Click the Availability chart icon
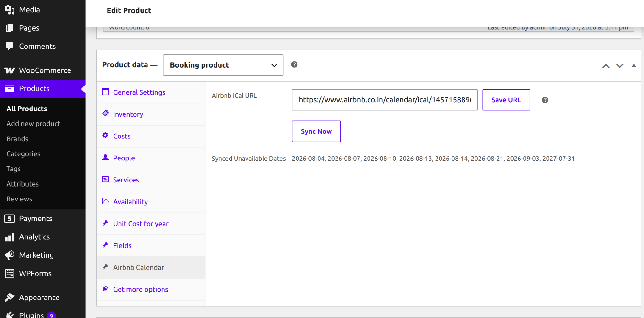The width and height of the screenshot is (644, 318). click(x=105, y=201)
